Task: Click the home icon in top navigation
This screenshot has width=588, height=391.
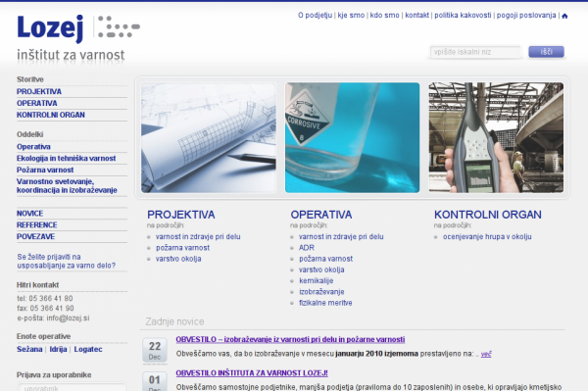Action: point(564,16)
